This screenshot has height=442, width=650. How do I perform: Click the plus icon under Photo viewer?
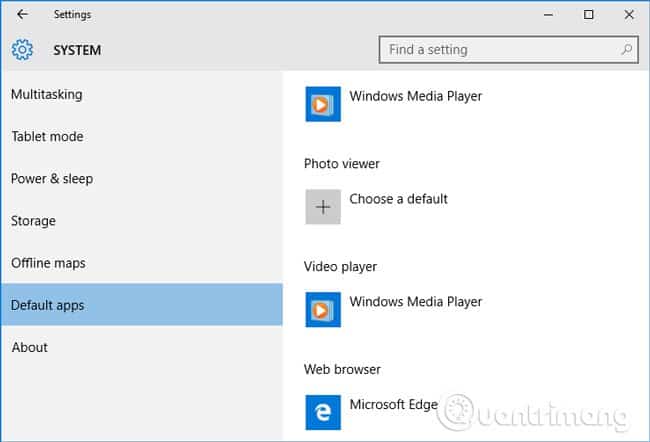coord(323,207)
